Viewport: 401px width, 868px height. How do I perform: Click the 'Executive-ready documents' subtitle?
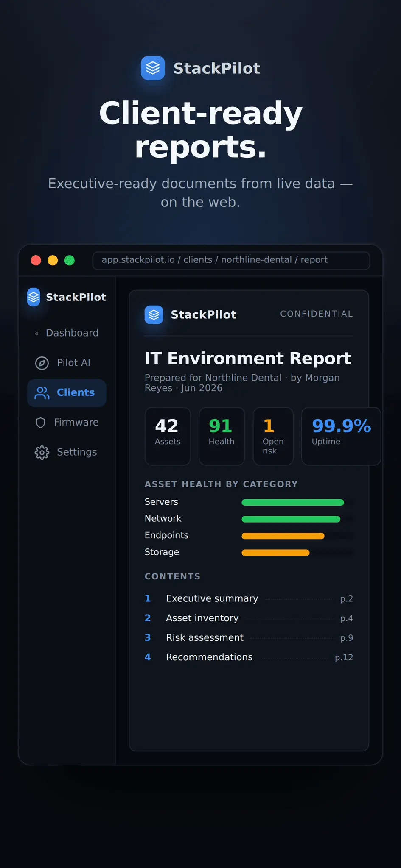(x=200, y=193)
